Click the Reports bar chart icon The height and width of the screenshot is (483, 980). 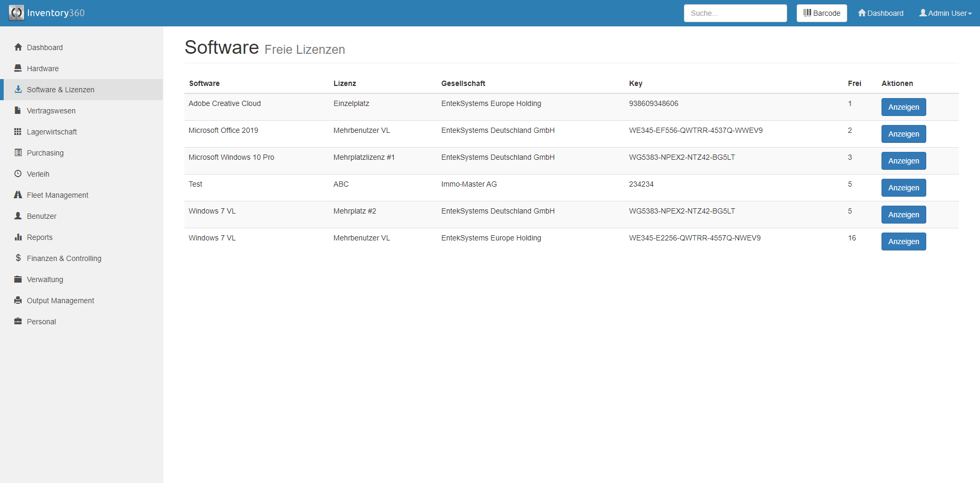click(18, 237)
